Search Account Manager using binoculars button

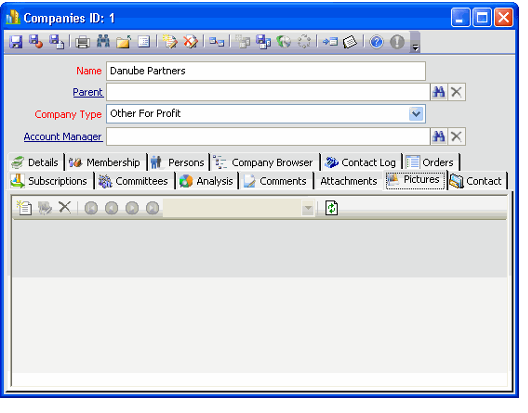coord(439,136)
